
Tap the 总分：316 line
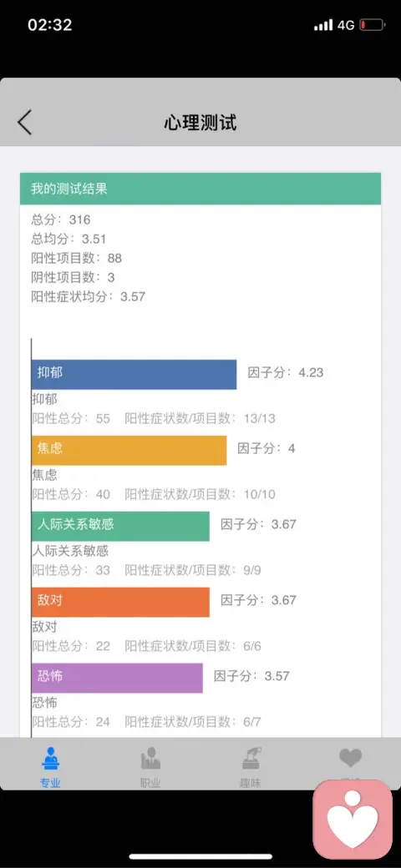click(x=61, y=220)
